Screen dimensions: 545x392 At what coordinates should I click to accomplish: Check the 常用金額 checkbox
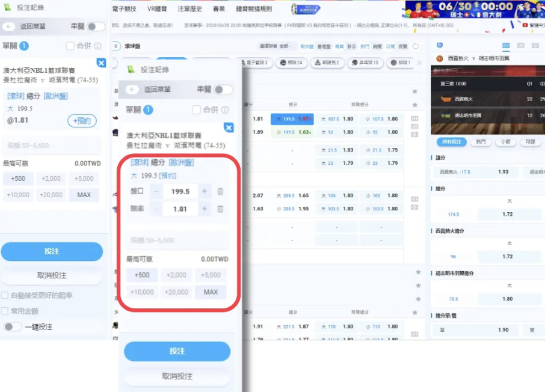pos(5,311)
